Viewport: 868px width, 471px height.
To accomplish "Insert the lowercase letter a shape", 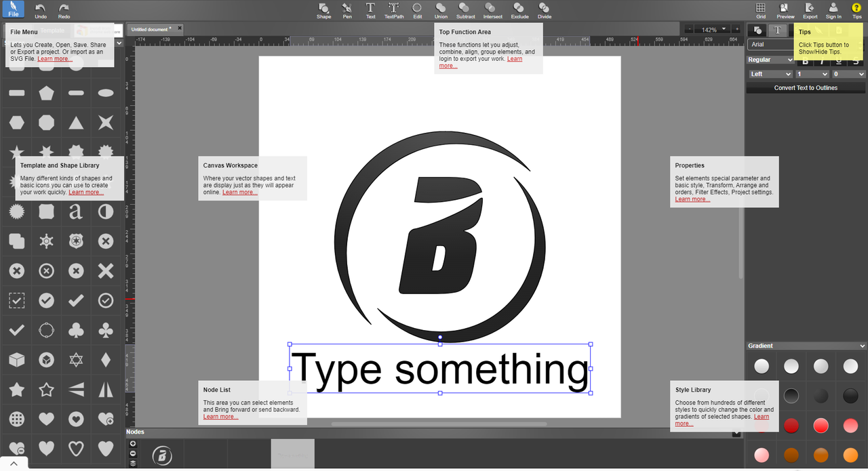I will (x=76, y=212).
